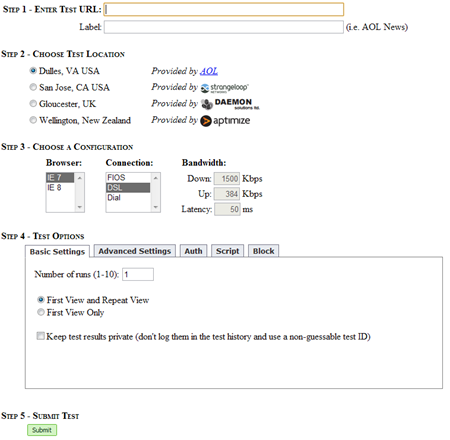Focus the Test URL input field
The image size is (450, 440).
tap(224, 9)
